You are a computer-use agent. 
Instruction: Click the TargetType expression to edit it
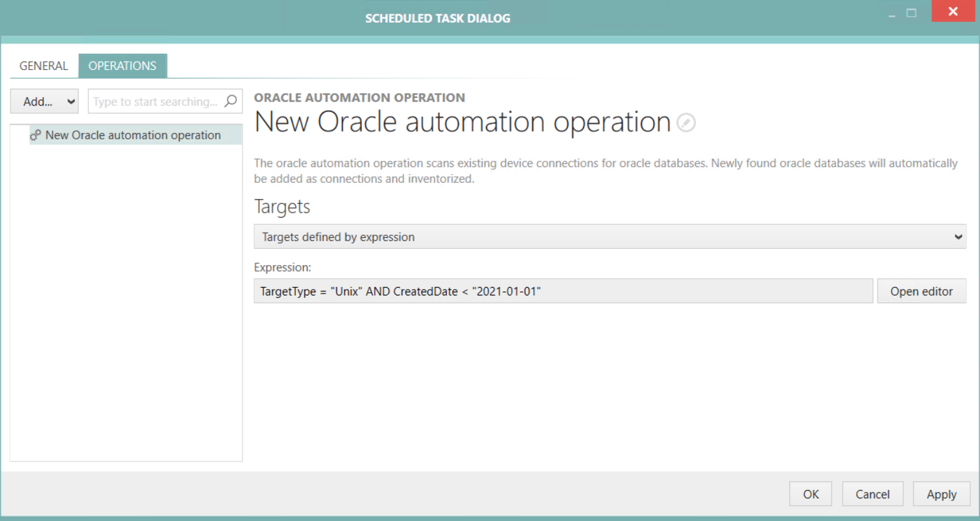tap(400, 291)
